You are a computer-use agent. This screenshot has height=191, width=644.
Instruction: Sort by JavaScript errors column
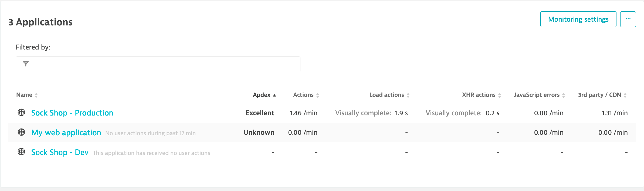[539, 95]
